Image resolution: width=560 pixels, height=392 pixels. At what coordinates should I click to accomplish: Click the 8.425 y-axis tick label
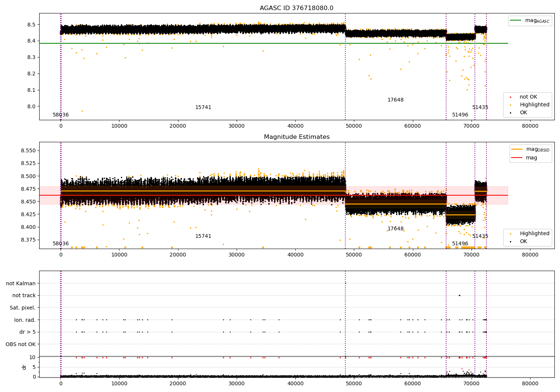(x=29, y=214)
